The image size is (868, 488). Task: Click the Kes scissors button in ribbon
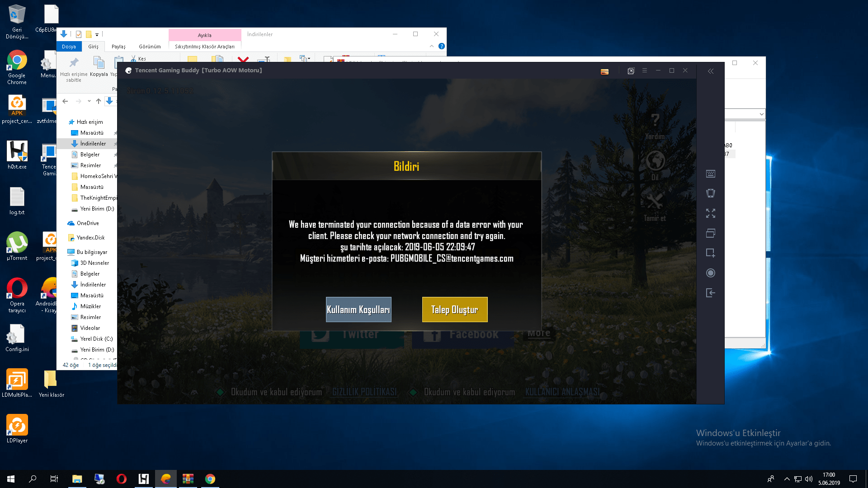[x=138, y=59]
